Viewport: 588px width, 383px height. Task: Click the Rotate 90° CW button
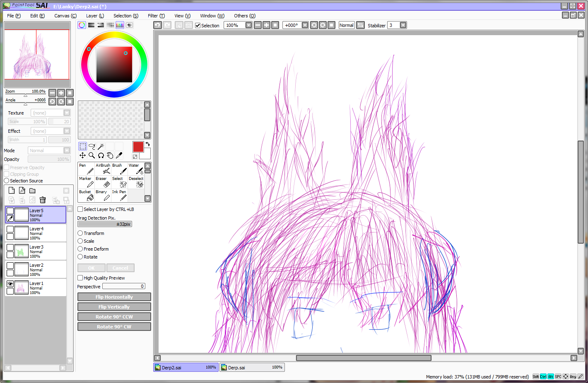coord(114,327)
